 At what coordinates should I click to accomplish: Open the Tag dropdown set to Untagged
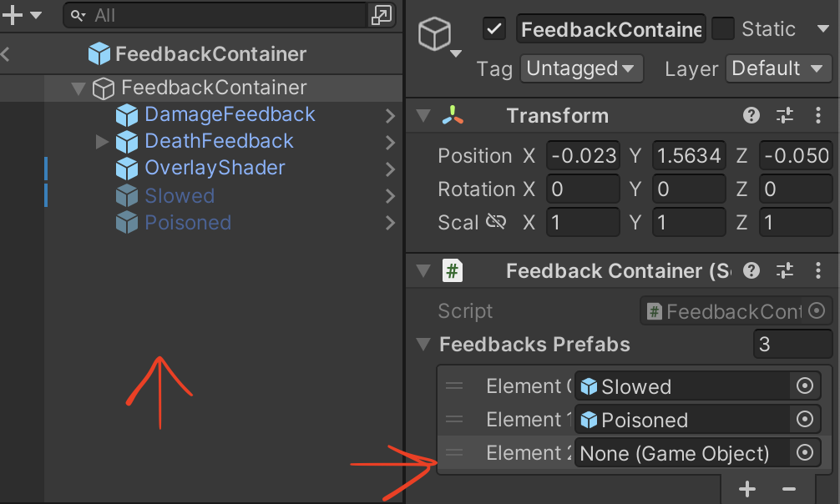pos(581,68)
